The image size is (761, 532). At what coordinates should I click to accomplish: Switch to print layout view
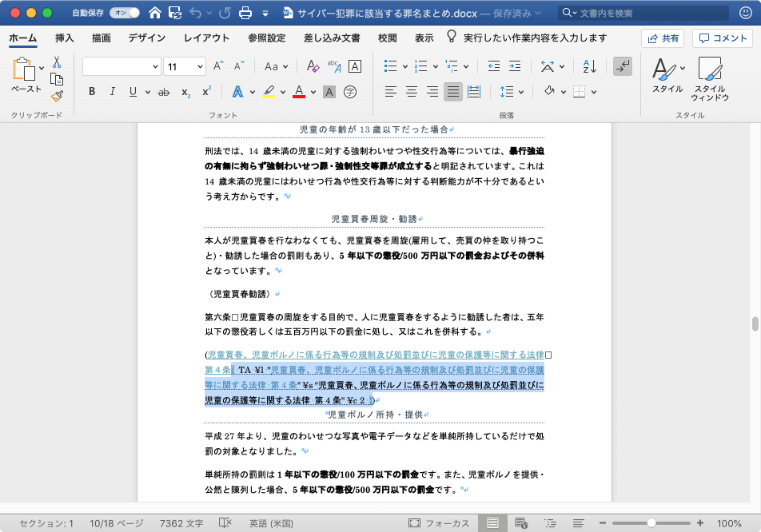click(x=492, y=522)
